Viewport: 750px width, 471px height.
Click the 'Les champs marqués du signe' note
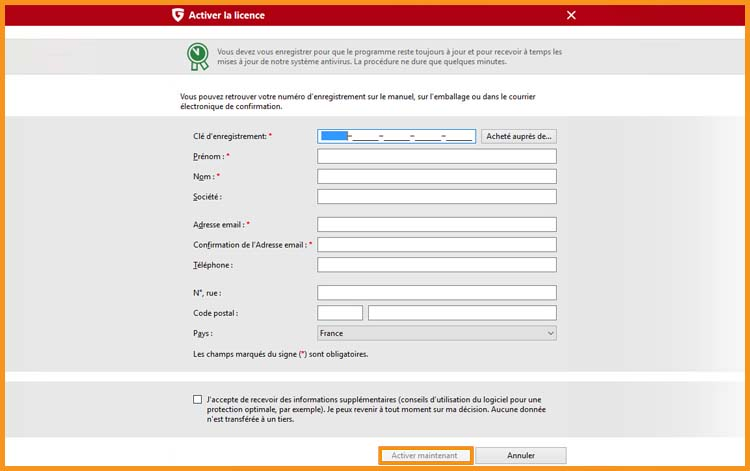pyautogui.click(x=281, y=354)
